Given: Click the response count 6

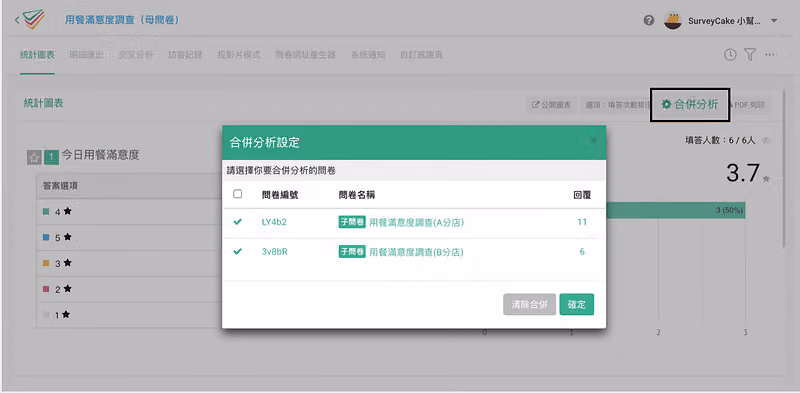Looking at the screenshot, I should pos(582,252).
